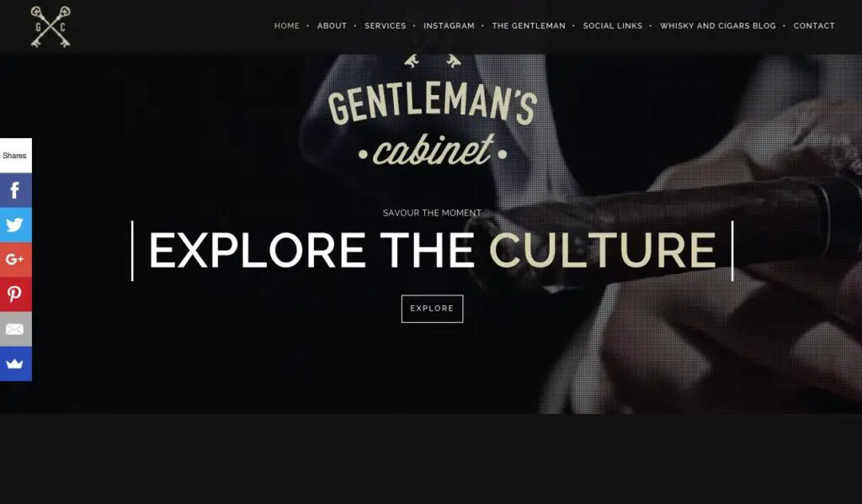Click the Explore button
The height and width of the screenshot is (504, 862).
pos(432,309)
